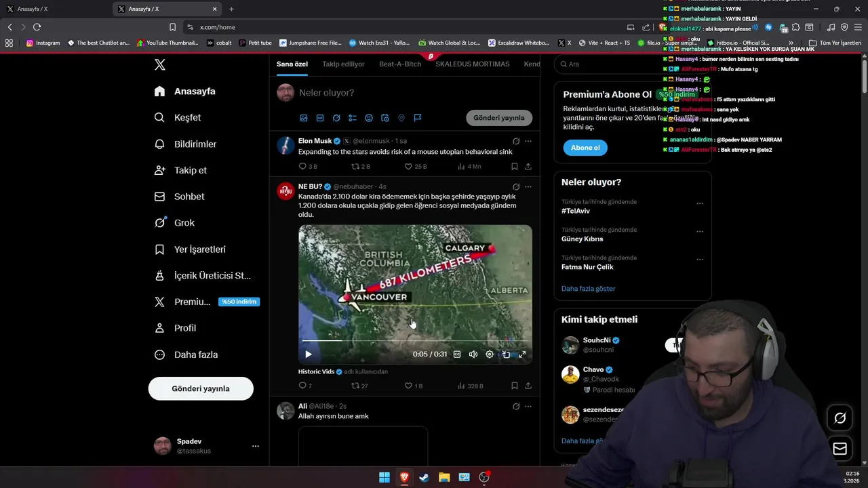Share the NE BU? post
The width and height of the screenshot is (868, 488).
point(528,386)
